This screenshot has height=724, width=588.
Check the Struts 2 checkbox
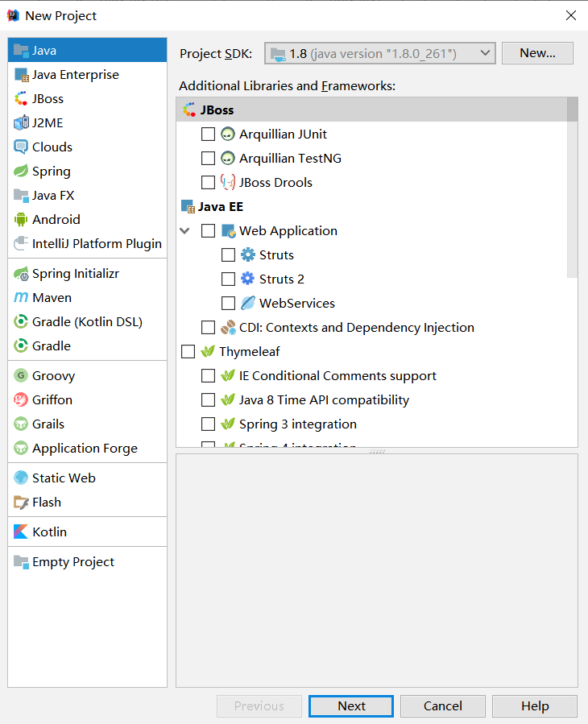tap(228, 279)
